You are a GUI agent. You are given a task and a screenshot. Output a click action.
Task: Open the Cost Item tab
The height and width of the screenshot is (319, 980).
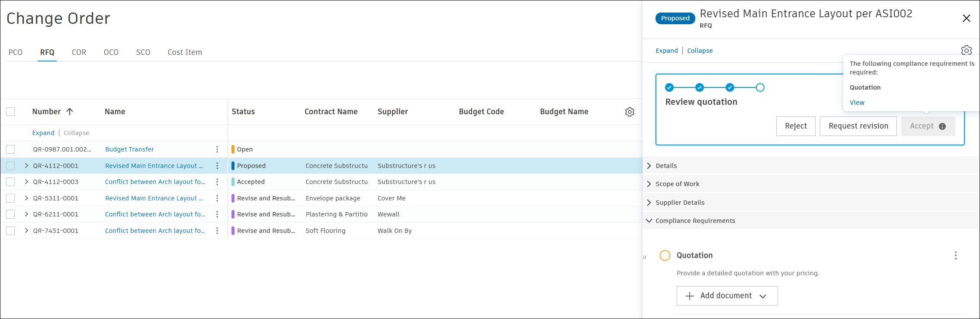point(185,52)
